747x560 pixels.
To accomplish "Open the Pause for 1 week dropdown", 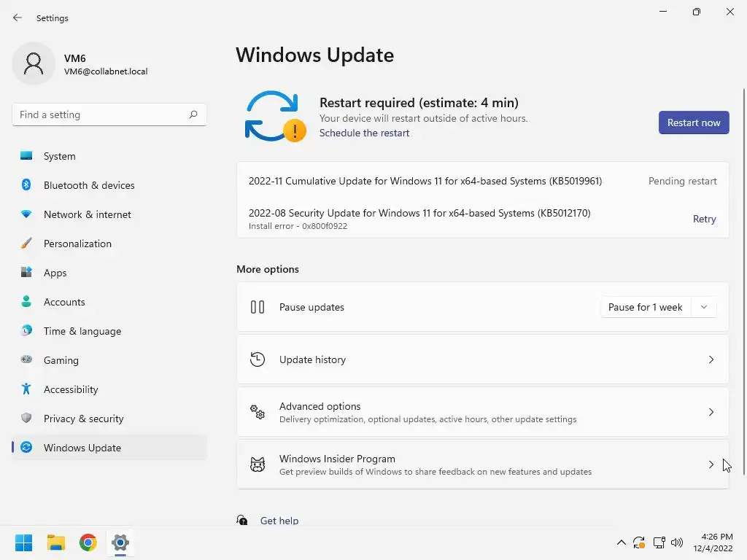I will [x=658, y=307].
